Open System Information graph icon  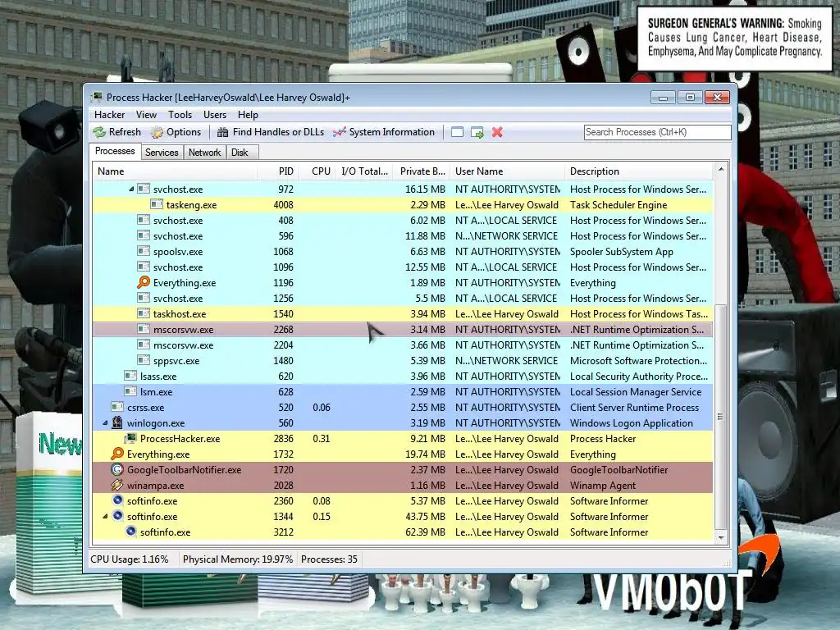[339, 132]
